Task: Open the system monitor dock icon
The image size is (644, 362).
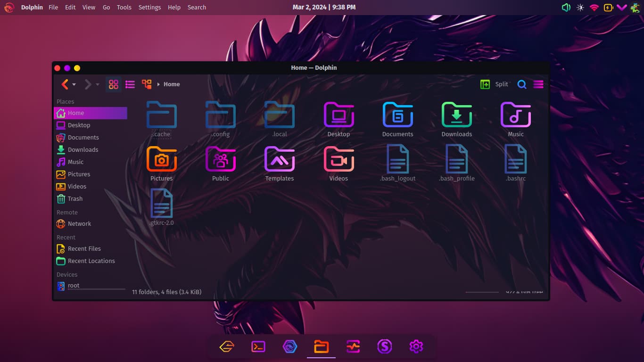Action: [353, 347]
